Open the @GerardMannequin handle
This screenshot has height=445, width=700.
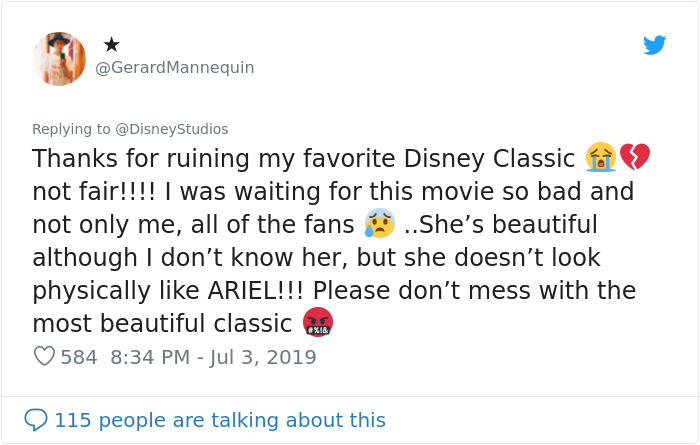(174, 68)
